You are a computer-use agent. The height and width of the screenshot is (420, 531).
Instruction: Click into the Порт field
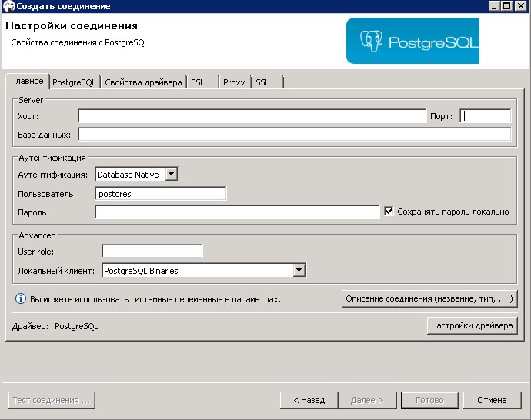point(486,116)
